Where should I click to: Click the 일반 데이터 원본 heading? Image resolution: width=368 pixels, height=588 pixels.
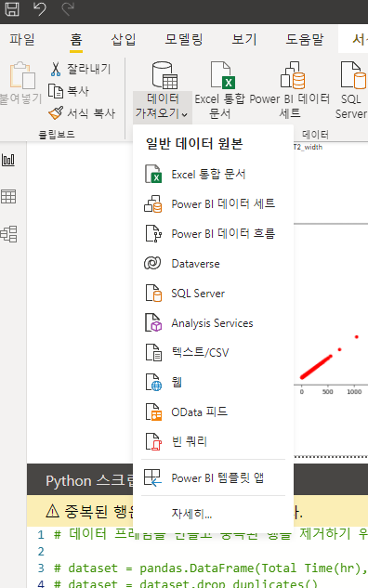coord(194,144)
